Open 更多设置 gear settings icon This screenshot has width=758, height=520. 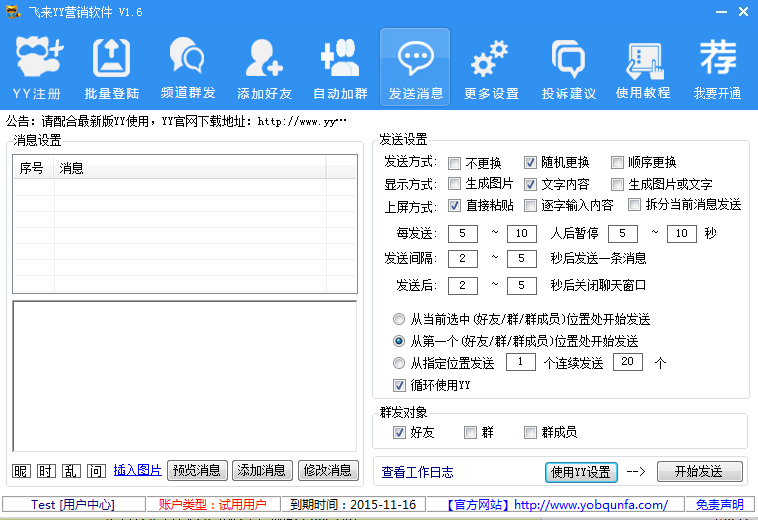click(x=491, y=68)
